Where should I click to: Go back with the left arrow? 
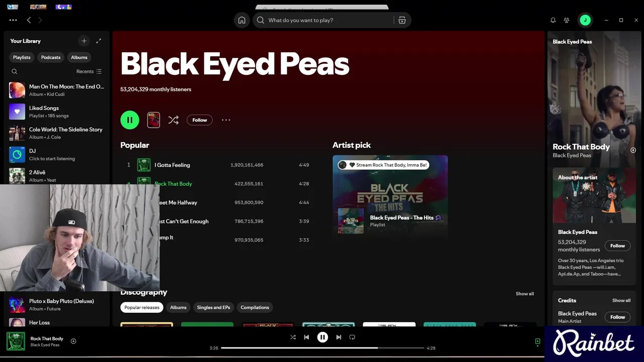(x=29, y=20)
